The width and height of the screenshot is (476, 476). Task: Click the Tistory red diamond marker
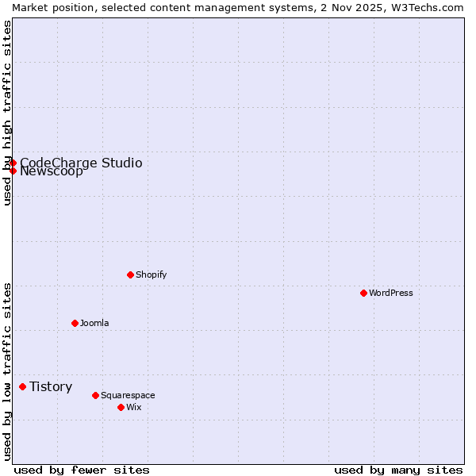click(22, 386)
